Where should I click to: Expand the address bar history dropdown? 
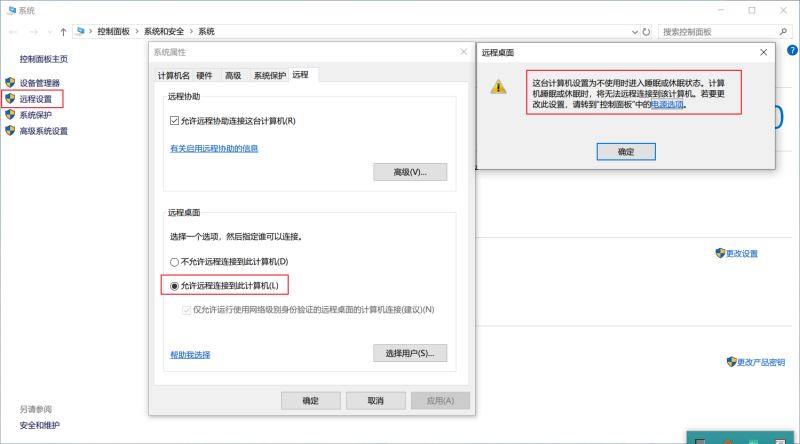[x=634, y=32]
